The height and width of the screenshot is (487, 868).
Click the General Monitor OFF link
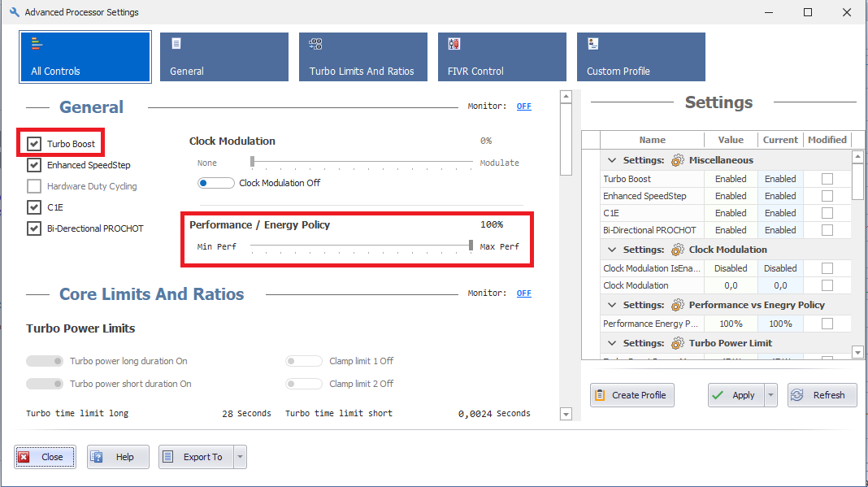524,107
